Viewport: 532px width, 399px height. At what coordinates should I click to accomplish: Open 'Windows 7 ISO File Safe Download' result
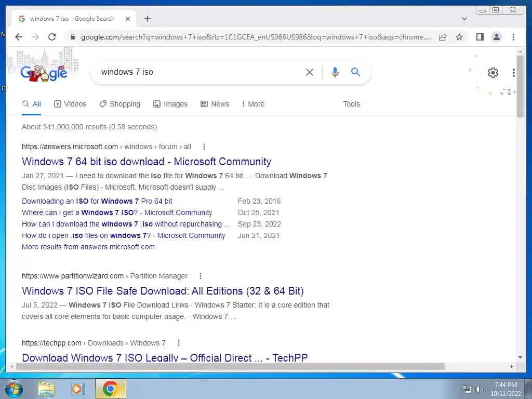[163, 291]
